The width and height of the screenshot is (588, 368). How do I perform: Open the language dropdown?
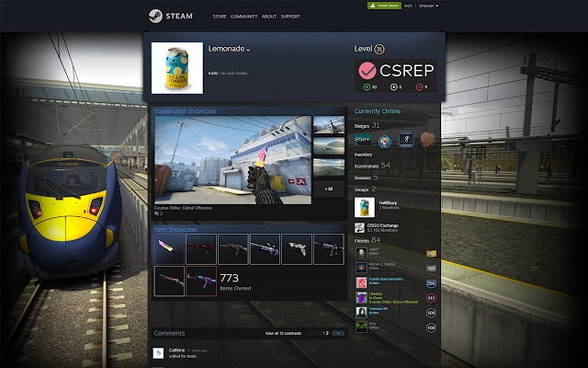pyautogui.click(x=428, y=6)
